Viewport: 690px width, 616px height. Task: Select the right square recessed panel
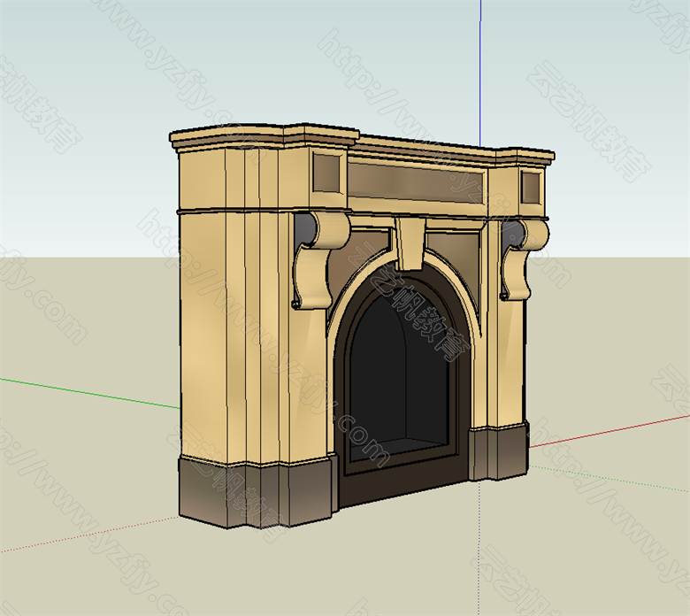click(x=531, y=187)
